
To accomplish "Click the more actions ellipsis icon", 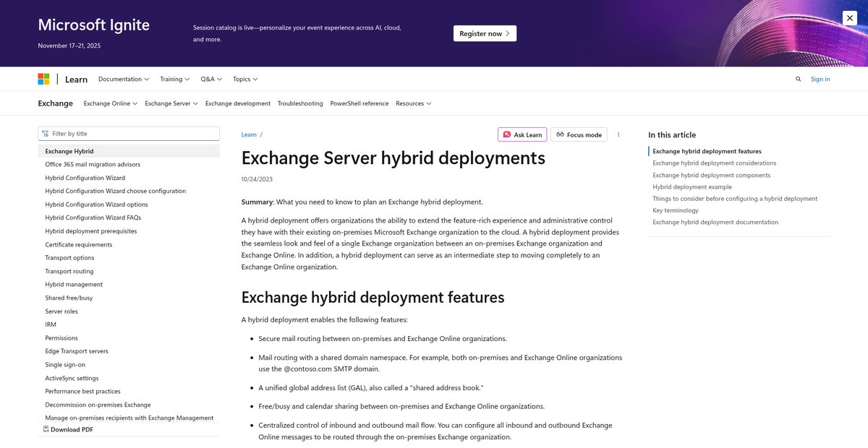I will pyautogui.click(x=618, y=134).
